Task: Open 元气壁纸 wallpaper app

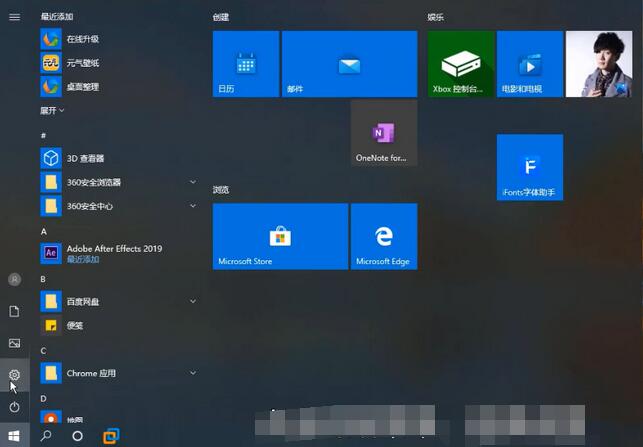Action: click(x=119, y=63)
